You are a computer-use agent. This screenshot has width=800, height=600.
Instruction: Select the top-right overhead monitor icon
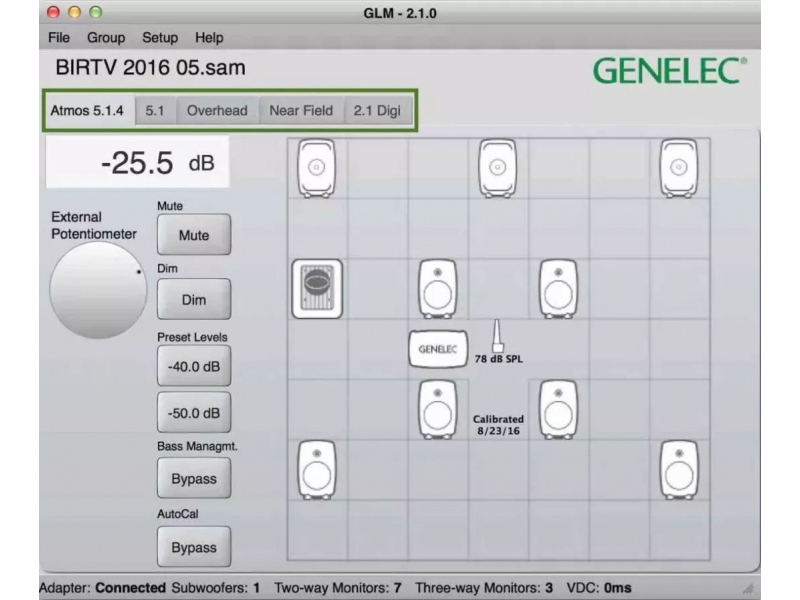[679, 168]
